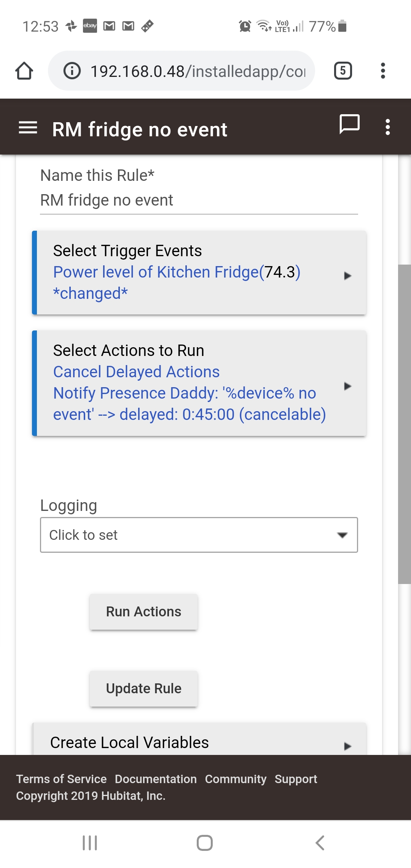Tap the Android back navigation button
411x868 pixels.
tap(320, 843)
